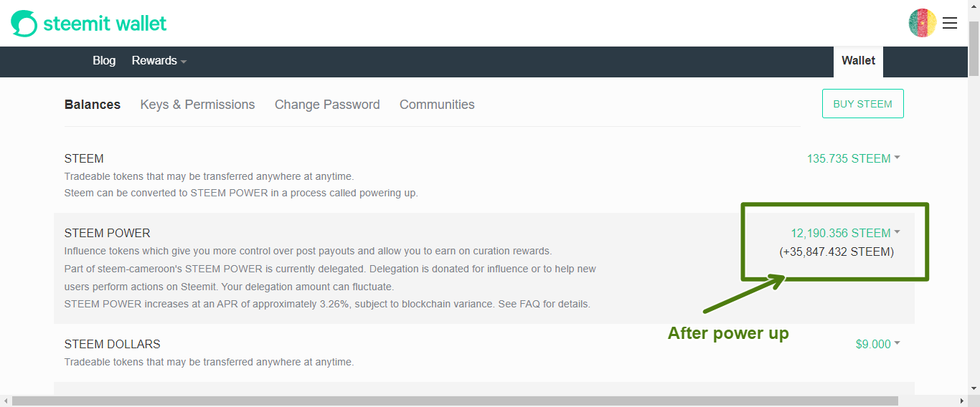Switch to the Balances tab
Image resolution: width=980 pixels, height=407 pixels.
(93, 105)
